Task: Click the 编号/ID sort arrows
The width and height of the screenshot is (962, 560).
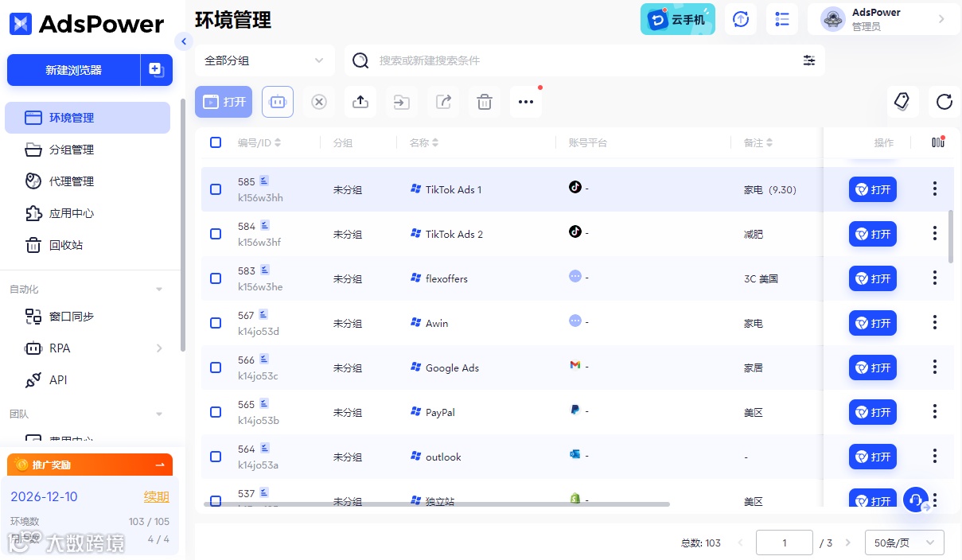Action: point(278,143)
